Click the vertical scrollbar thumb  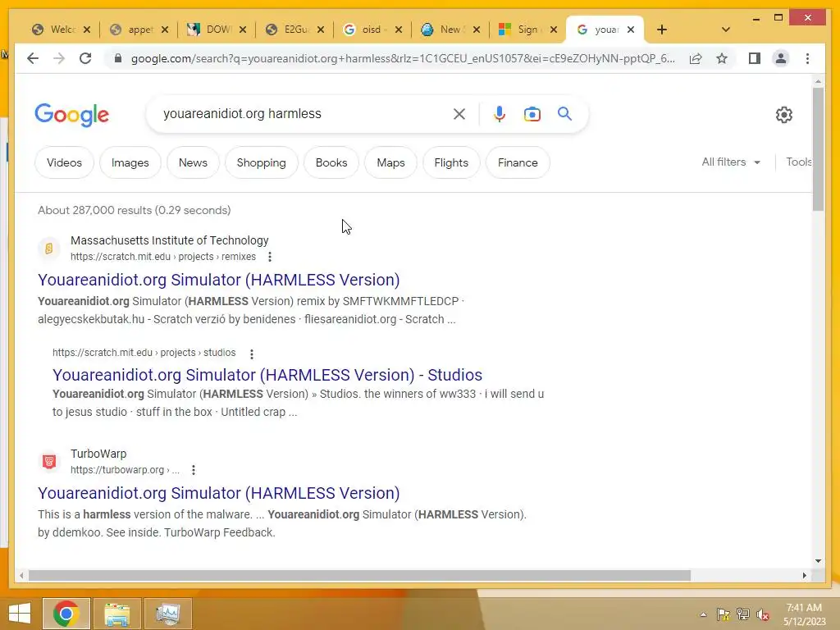pos(818,149)
